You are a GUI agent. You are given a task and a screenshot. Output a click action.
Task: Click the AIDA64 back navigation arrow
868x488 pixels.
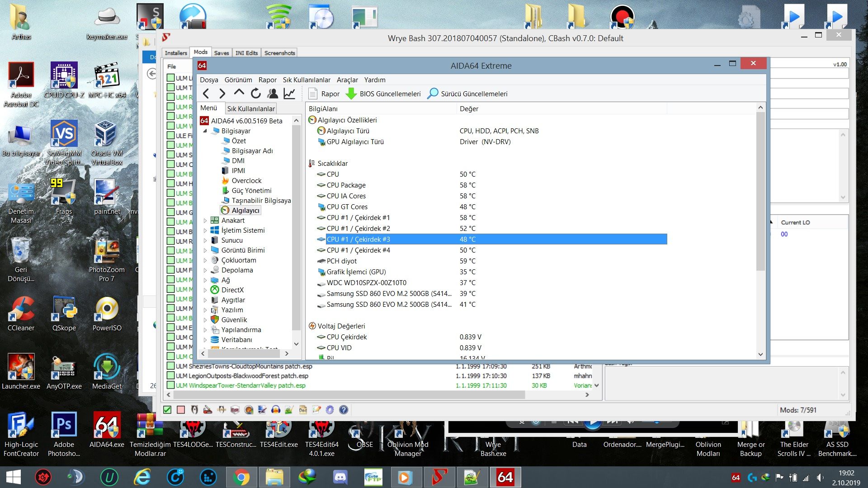click(206, 94)
